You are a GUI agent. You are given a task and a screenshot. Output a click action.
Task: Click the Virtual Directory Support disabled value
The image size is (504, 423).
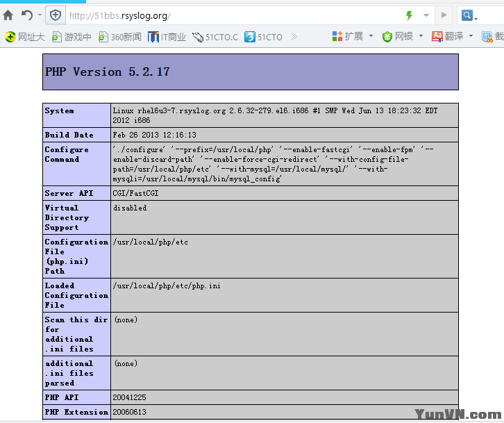(x=130, y=208)
